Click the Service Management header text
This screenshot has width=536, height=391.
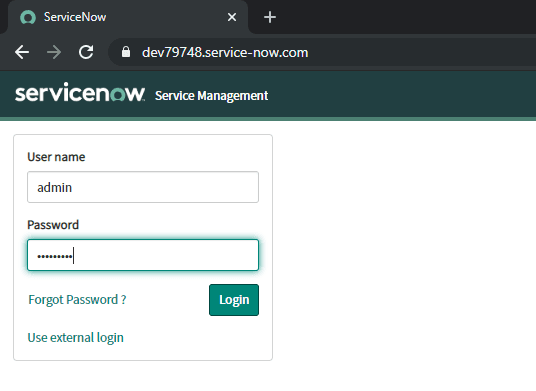click(211, 96)
